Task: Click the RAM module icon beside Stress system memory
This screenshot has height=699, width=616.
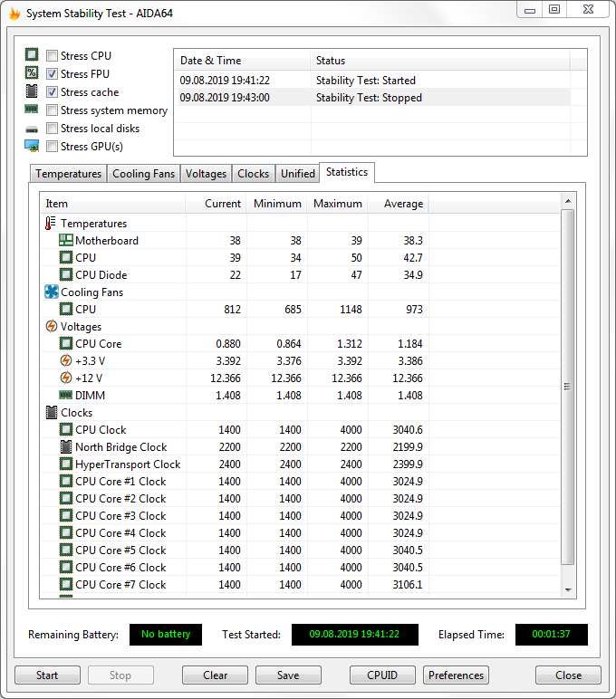Action: click(x=32, y=109)
